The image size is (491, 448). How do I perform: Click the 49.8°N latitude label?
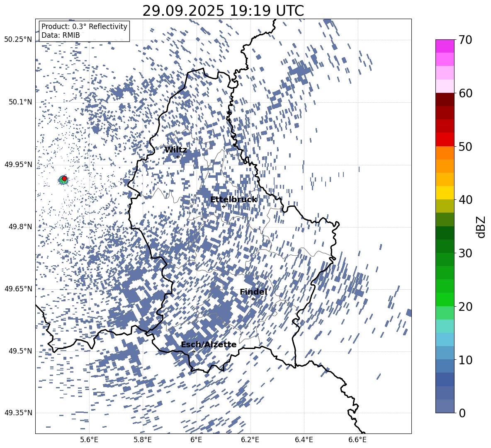pyautogui.click(x=21, y=227)
